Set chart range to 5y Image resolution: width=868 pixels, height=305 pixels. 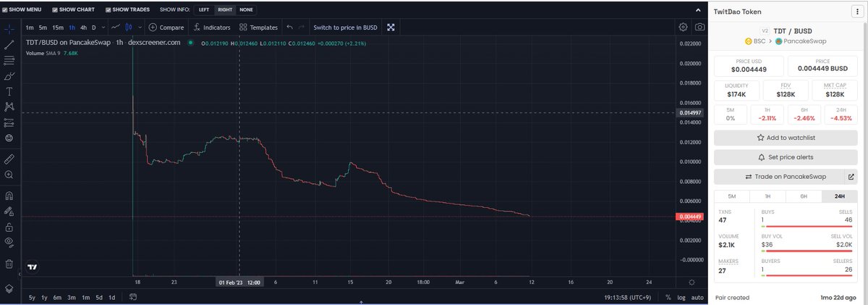32,297
